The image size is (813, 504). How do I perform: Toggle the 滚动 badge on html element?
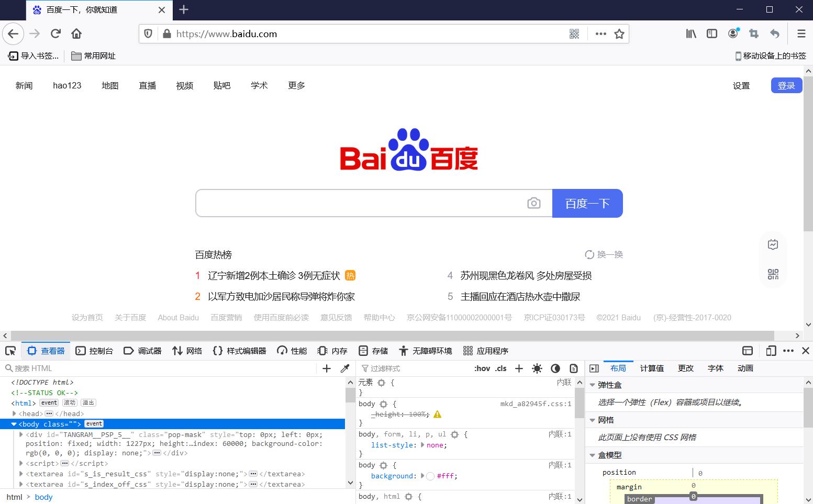[x=70, y=403]
